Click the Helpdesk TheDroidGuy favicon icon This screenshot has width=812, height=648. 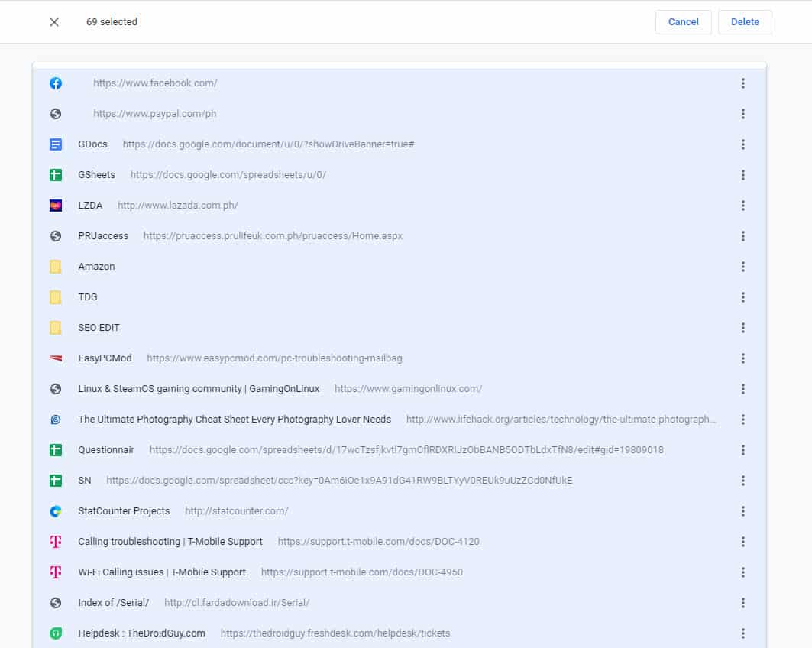[x=55, y=633]
